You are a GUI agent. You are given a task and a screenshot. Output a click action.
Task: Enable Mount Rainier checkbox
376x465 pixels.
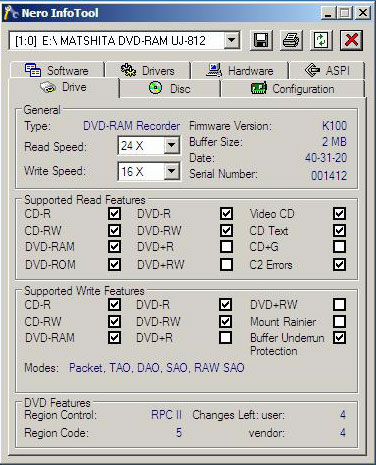click(339, 322)
